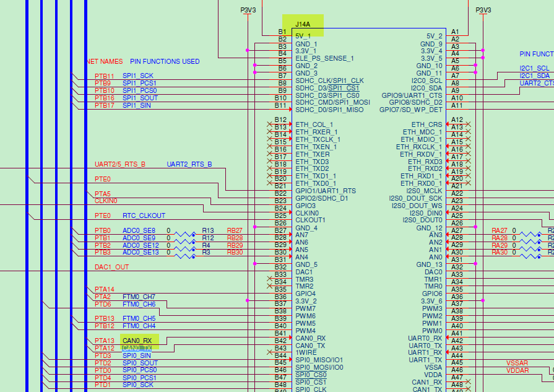Select pin number B22
Viewport: 554px width, 392px height.
point(280,194)
